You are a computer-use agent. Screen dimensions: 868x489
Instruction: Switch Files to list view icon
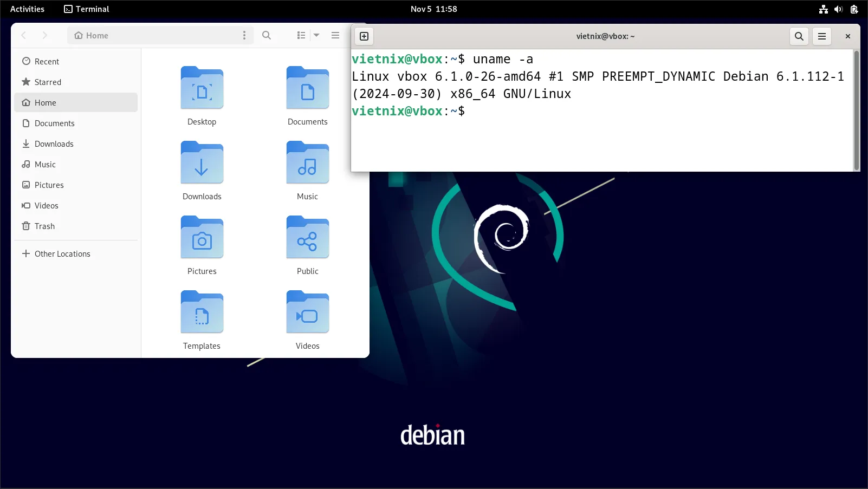[x=301, y=35]
